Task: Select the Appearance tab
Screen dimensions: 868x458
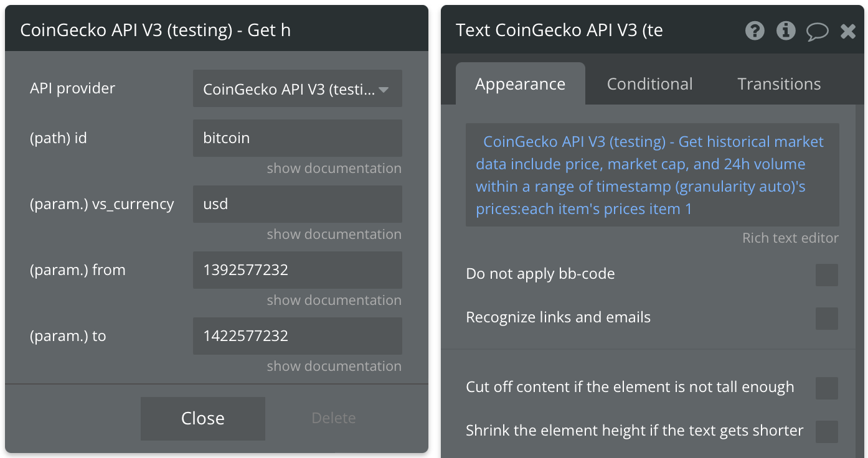Action: [520, 84]
